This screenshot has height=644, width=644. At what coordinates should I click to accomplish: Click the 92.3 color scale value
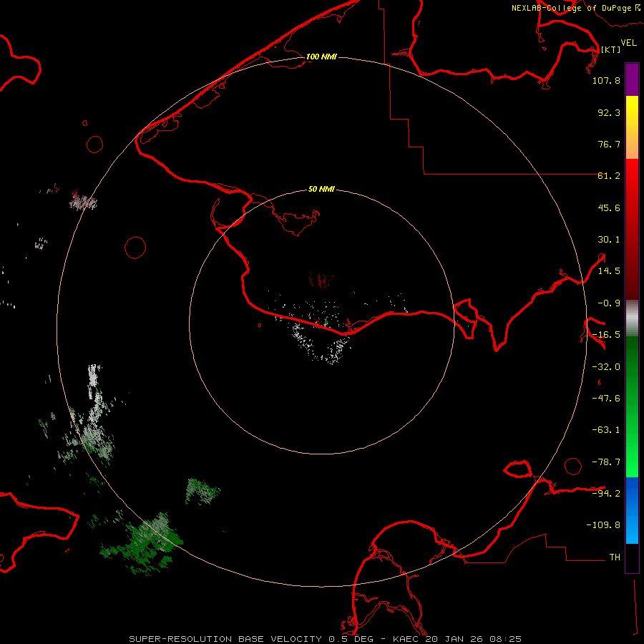(x=609, y=112)
